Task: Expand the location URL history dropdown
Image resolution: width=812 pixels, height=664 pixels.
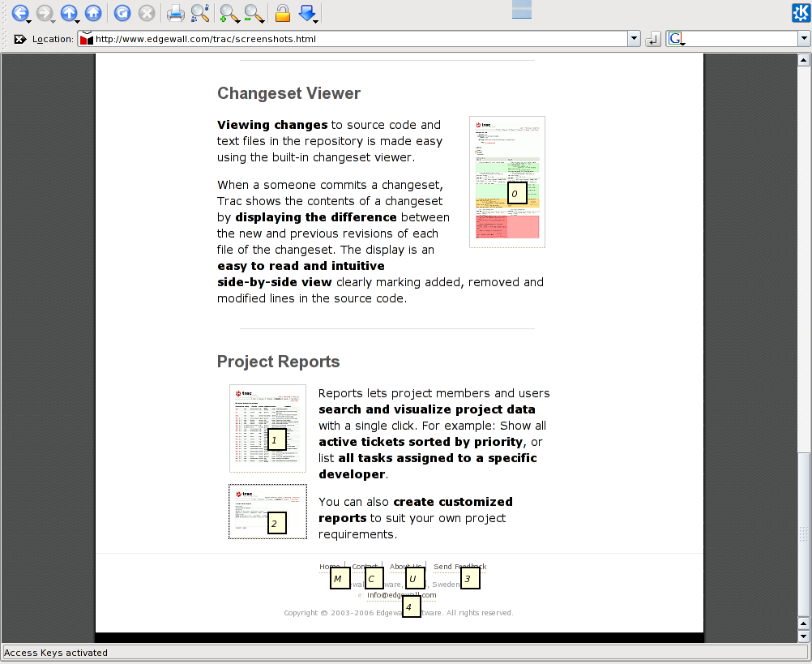Action: click(634, 39)
